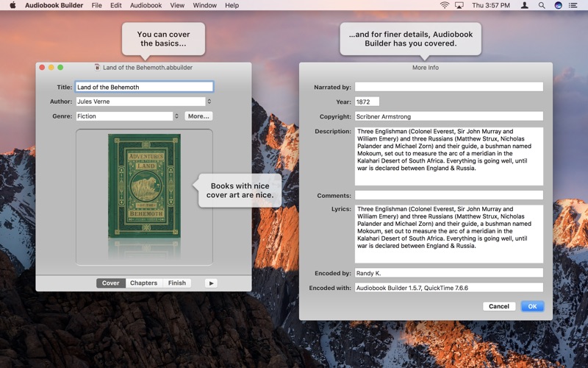
Task: Open the AirPlay display menu icon
Action: coord(459,5)
